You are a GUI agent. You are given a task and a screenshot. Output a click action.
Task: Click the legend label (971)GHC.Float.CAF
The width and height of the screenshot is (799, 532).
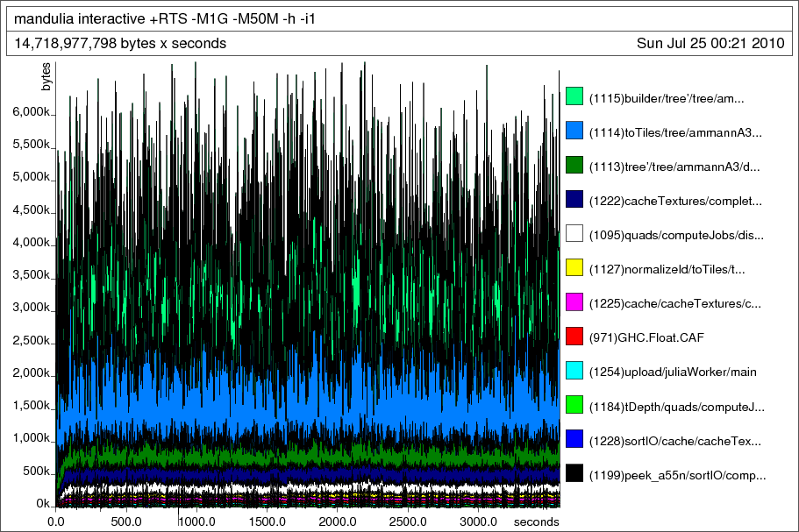click(x=646, y=338)
